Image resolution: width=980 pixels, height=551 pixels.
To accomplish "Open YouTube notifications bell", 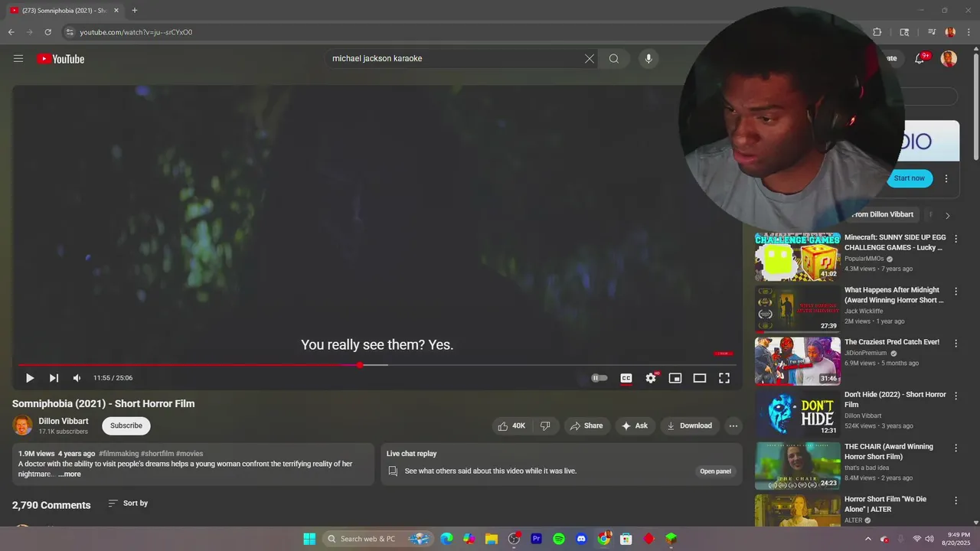I will pos(920,59).
